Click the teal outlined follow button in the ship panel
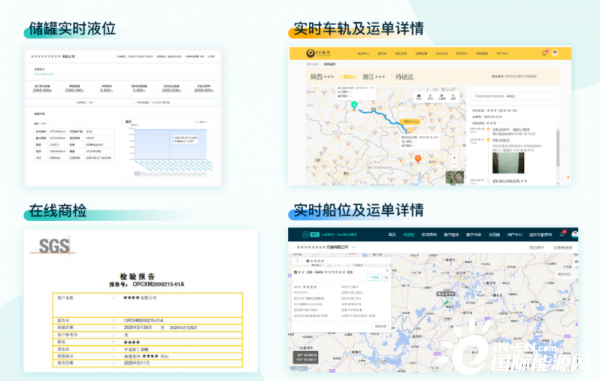The image size is (600, 381). [374, 277]
